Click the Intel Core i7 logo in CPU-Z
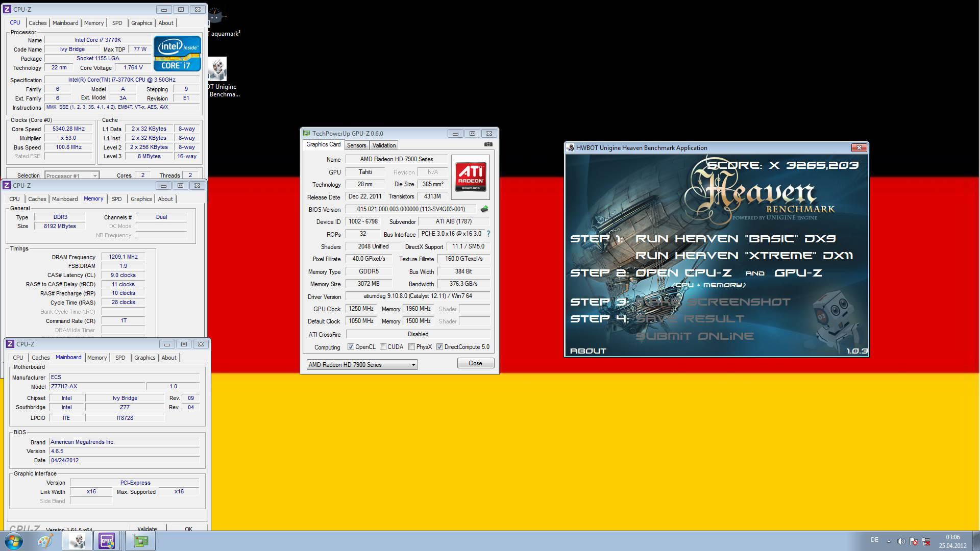Image resolution: width=980 pixels, height=551 pixels. click(177, 53)
